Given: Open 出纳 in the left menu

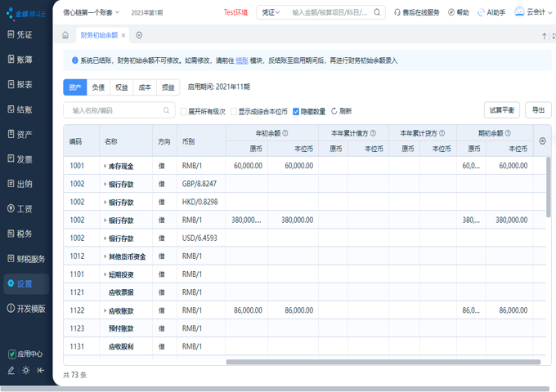Looking at the screenshot, I should click(x=25, y=184).
